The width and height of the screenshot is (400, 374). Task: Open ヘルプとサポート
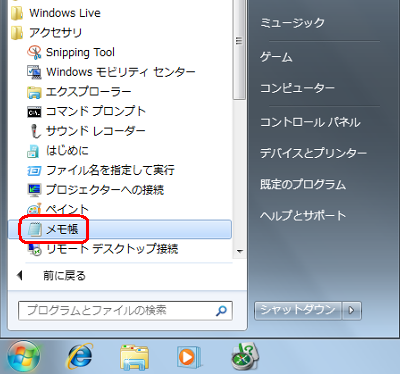tap(303, 216)
